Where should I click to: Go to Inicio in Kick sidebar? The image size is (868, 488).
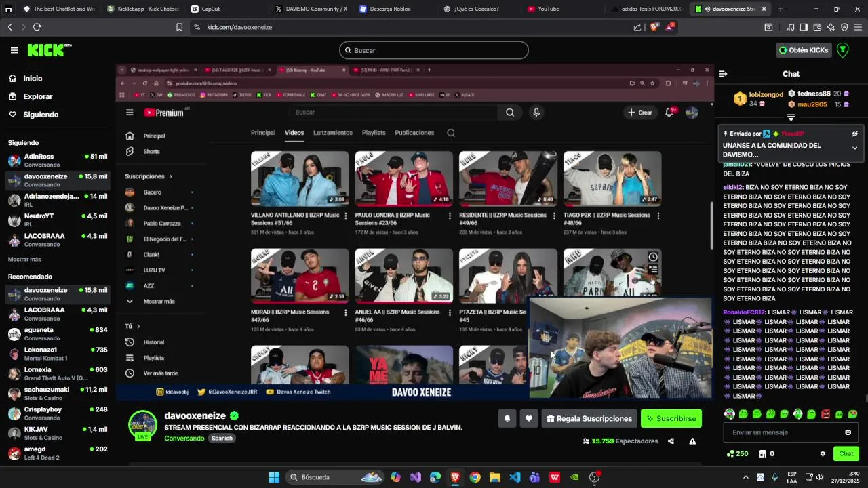point(33,79)
